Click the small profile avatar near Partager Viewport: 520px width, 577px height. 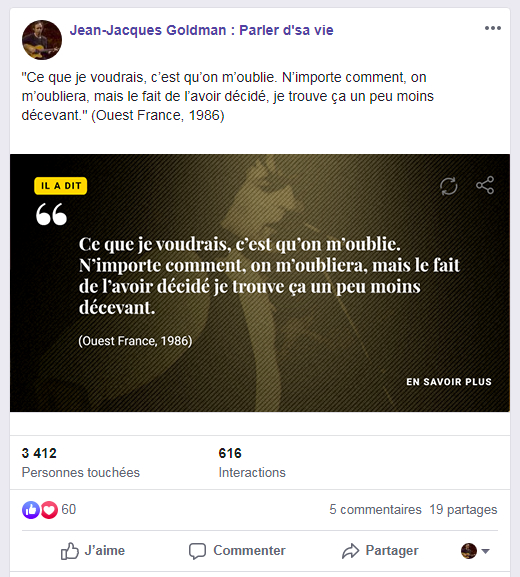(468, 551)
